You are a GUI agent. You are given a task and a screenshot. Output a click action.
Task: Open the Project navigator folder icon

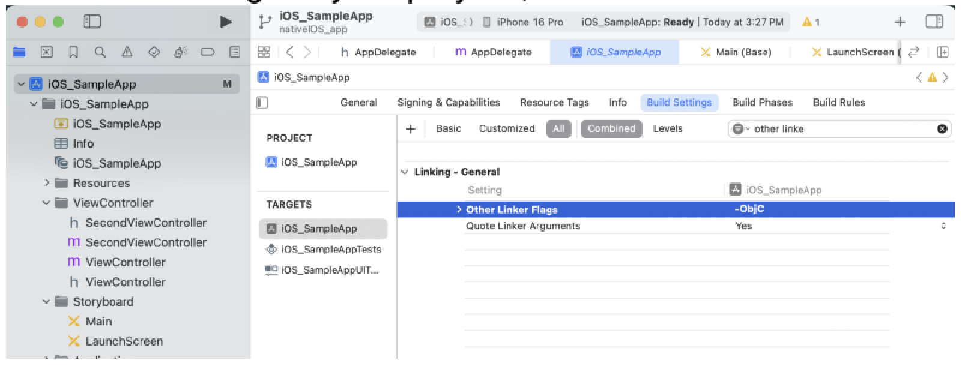tap(20, 52)
